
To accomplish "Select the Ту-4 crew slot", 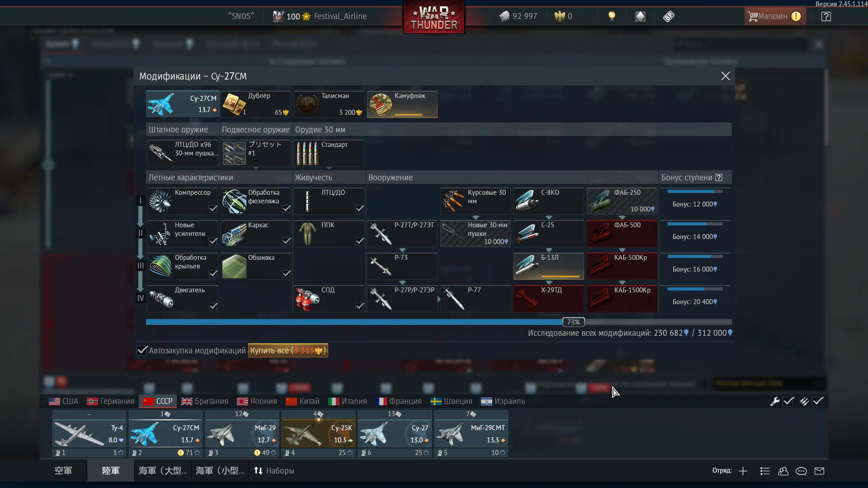I will [x=89, y=433].
